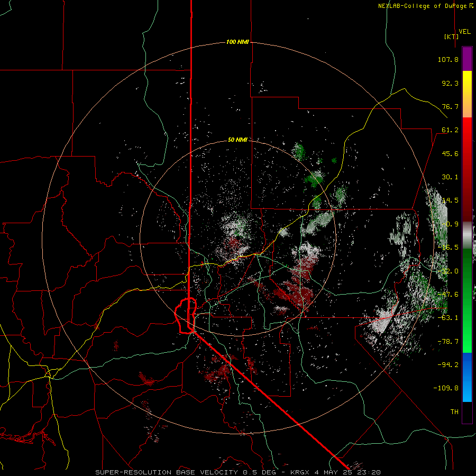Click the -0.9 velocity scale value
This screenshot has width=476, height=476.
tap(450, 224)
